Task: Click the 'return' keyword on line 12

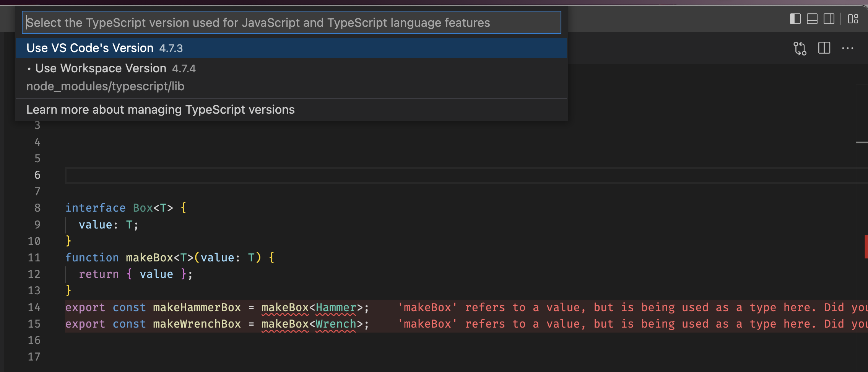Action: point(99,274)
